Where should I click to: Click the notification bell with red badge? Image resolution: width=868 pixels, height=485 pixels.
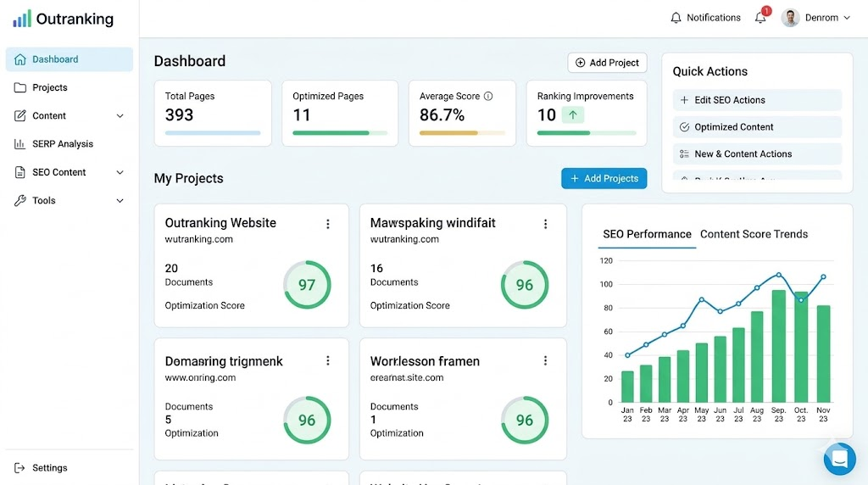tap(760, 17)
